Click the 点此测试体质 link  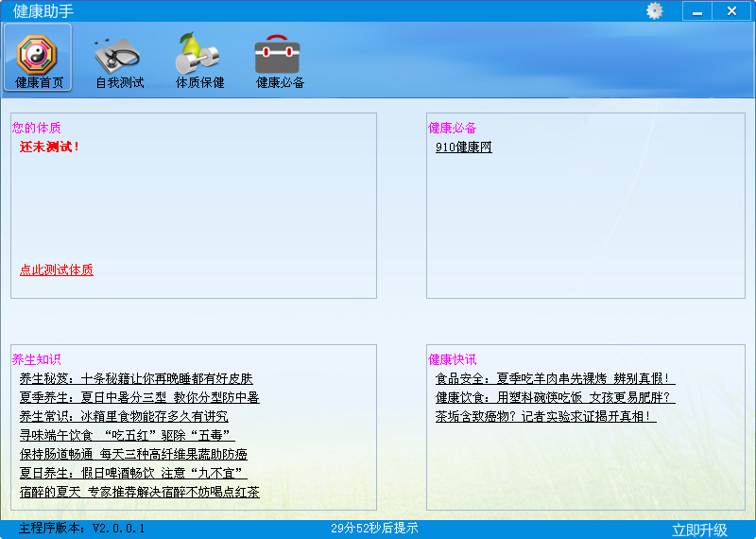pos(57,269)
